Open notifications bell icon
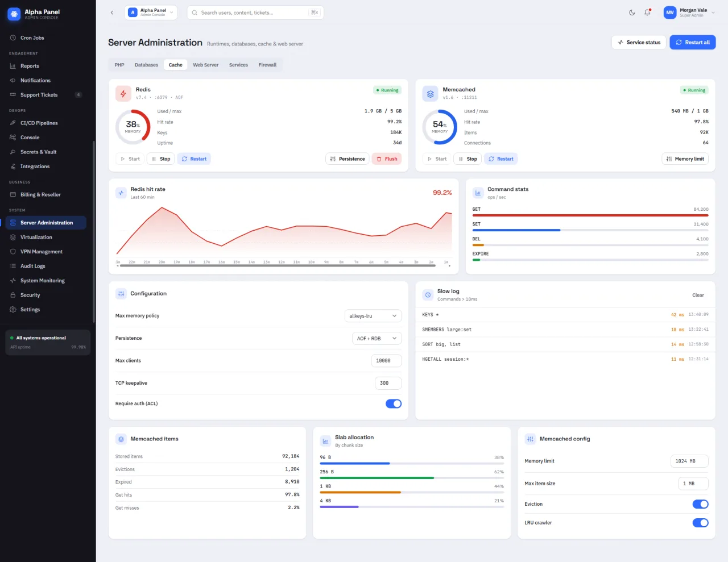Screen dimensions: 728x562 click(x=647, y=13)
